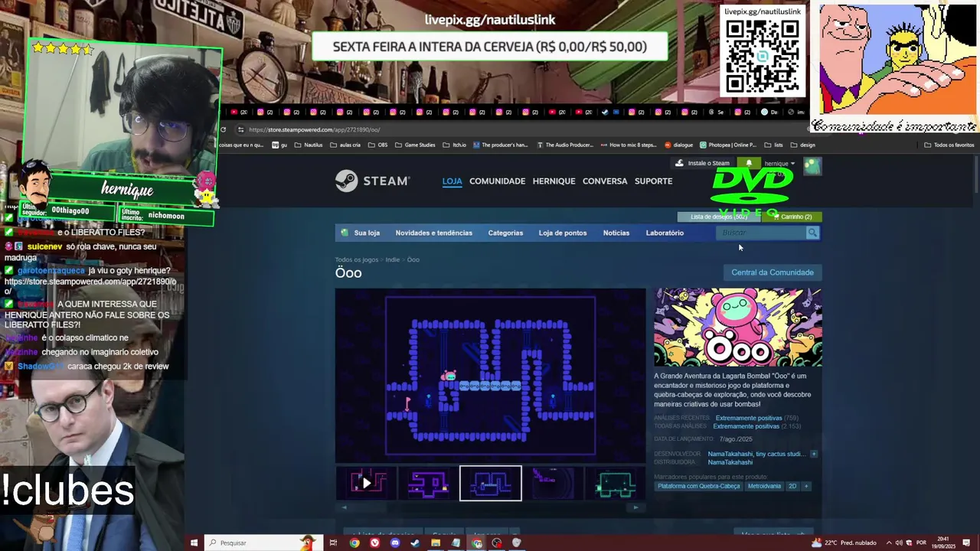This screenshot has width=980, height=551.
Task: Click the 2D tag
Action: point(792,486)
